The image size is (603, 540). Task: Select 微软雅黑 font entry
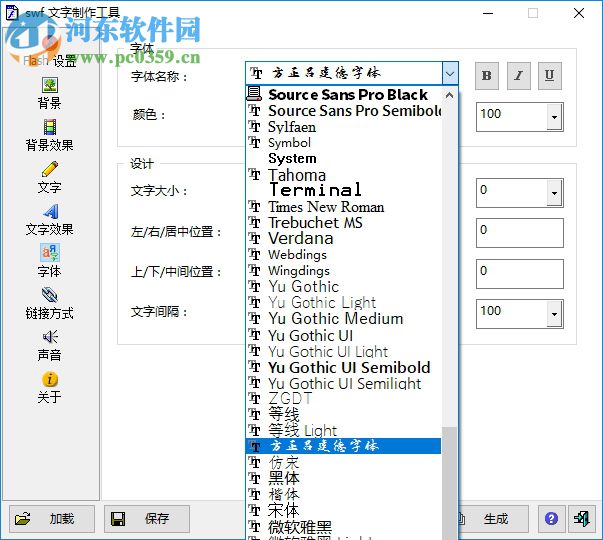[x=343, y=527]
